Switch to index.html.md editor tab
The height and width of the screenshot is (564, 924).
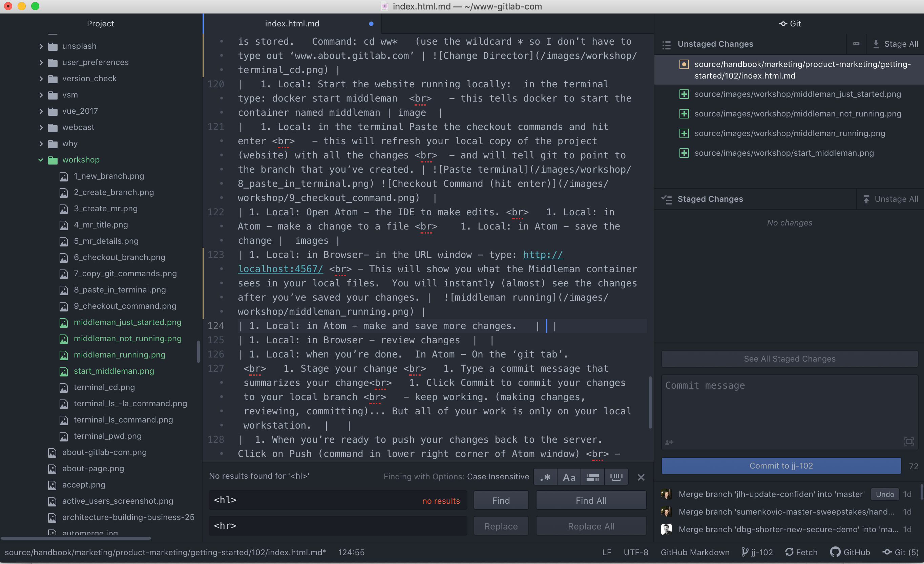(x=292, y=24)
